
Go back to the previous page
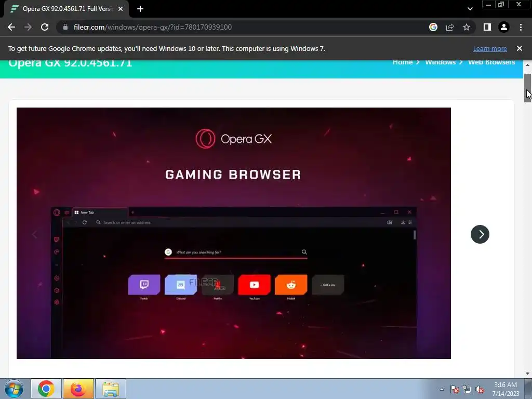(11, 27)
